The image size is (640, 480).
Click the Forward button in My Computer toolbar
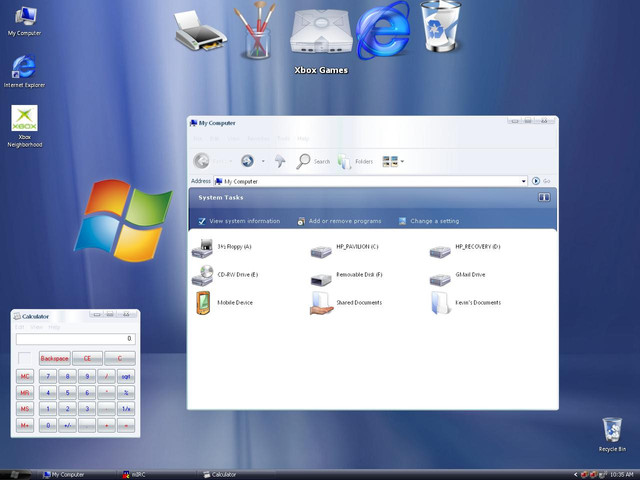[x=247, y=161]
